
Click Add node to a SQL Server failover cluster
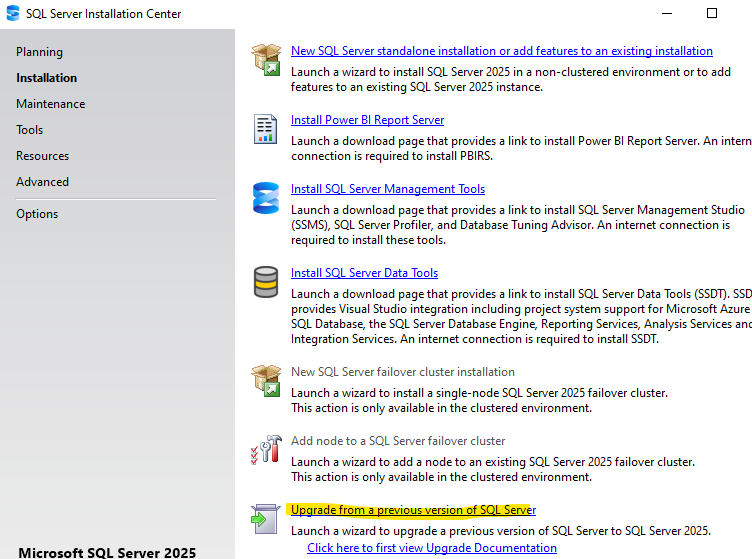coord(398,441)
